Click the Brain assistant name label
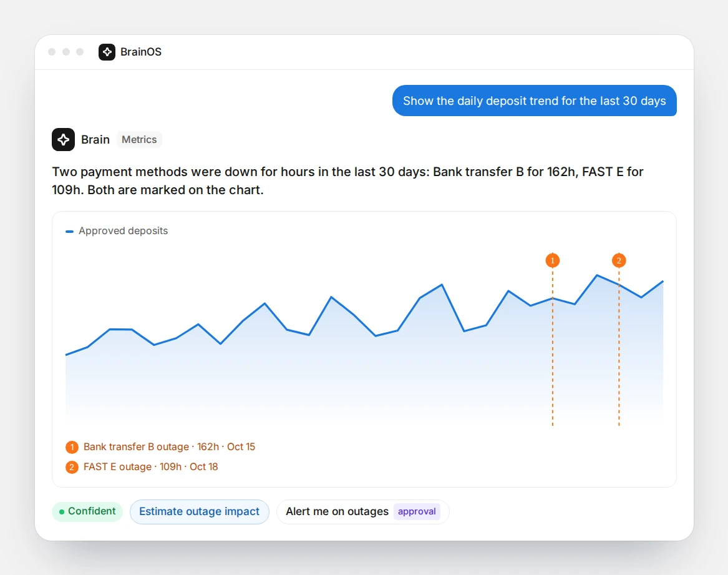Image resolution: width=728 pixels, height=575 pixels. tap(95, 139)
